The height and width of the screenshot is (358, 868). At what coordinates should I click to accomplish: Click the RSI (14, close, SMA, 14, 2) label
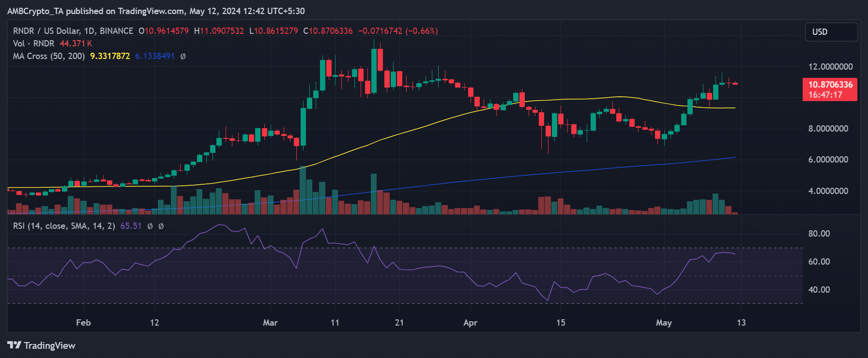coord(64,226)
